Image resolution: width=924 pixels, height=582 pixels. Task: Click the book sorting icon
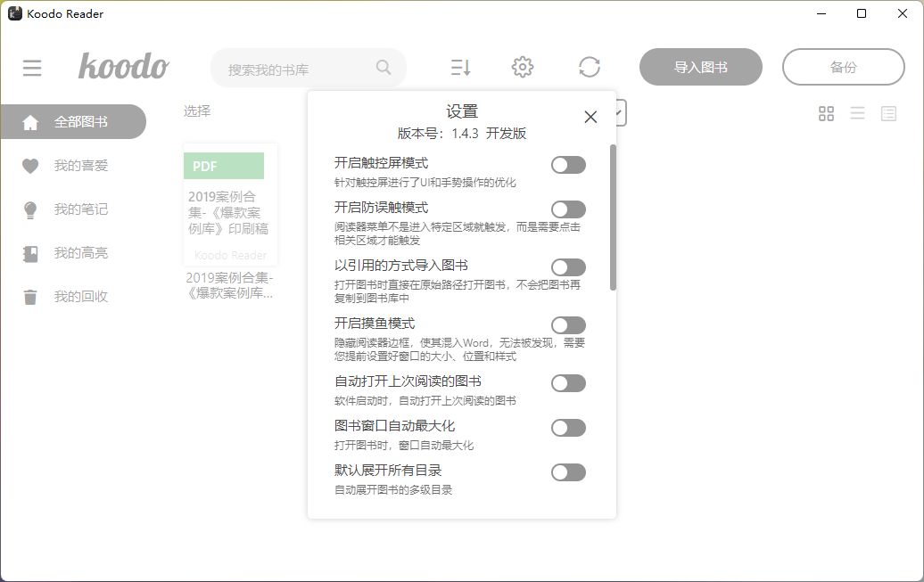(459, 67)
